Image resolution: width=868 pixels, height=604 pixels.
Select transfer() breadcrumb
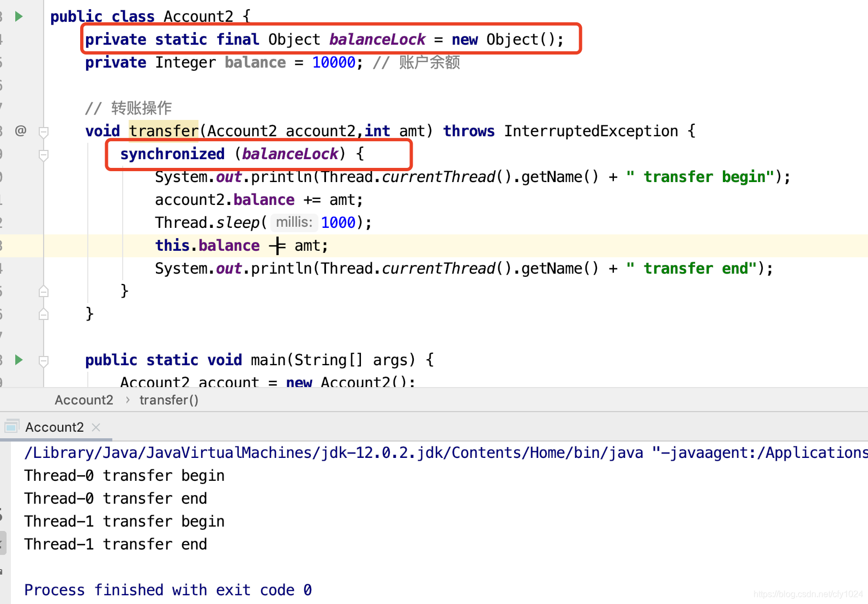pyautogui.click(x=169, y=400)
